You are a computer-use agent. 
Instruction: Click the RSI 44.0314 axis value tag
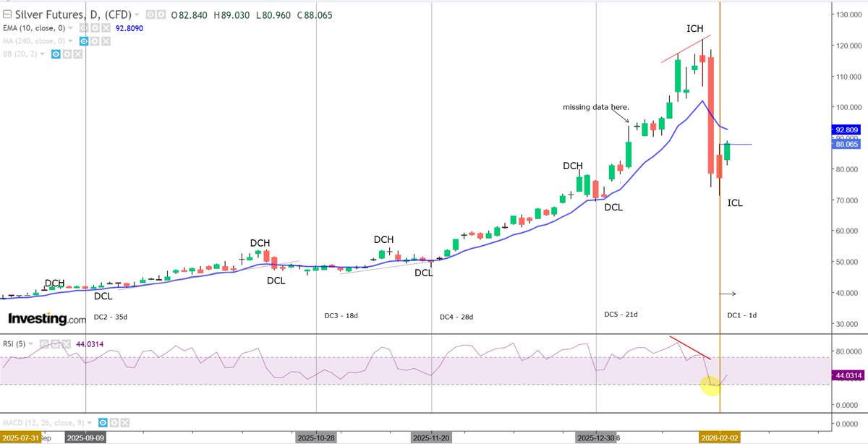(x=848, y=376)
